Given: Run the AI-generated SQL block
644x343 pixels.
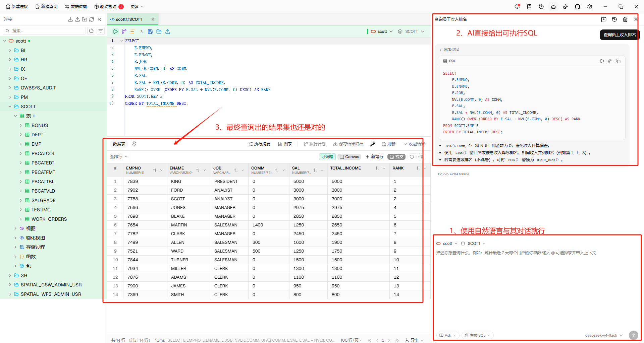Looking at the screenshot, I should [602, 61].
